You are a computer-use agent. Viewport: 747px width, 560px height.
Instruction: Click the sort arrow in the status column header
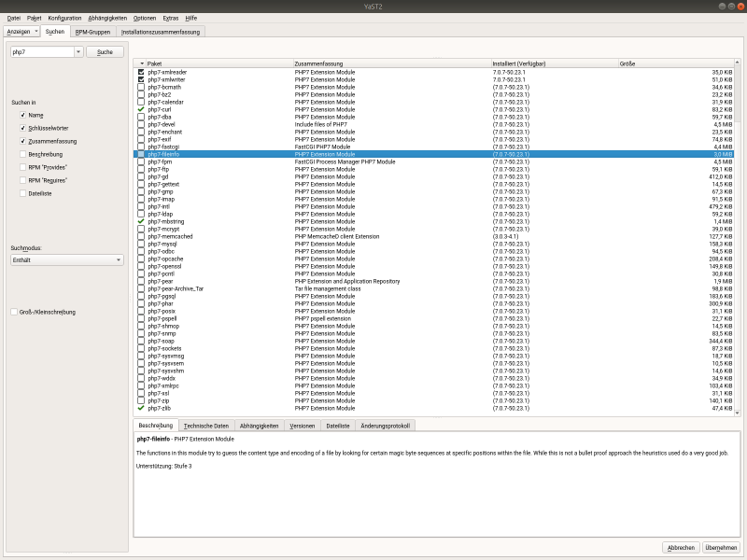pos(142,63)
